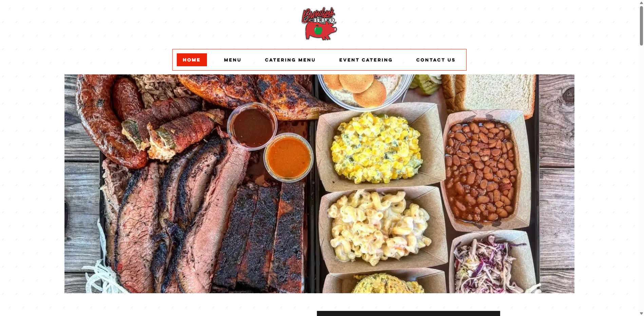Open the Contact Us page
The width and height of the screenshot is (644, 316).
[x=436, y=60]
